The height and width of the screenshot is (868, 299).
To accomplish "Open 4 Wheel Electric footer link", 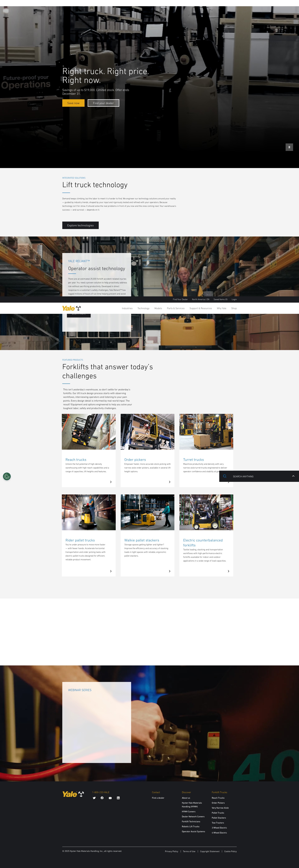I will (219, 833).
